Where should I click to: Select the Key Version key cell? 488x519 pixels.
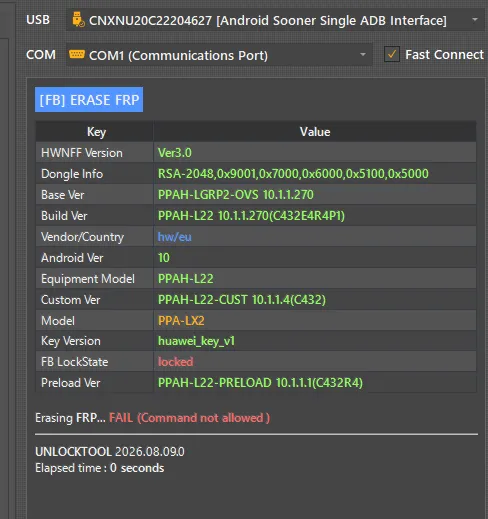(x=95, y=341)
